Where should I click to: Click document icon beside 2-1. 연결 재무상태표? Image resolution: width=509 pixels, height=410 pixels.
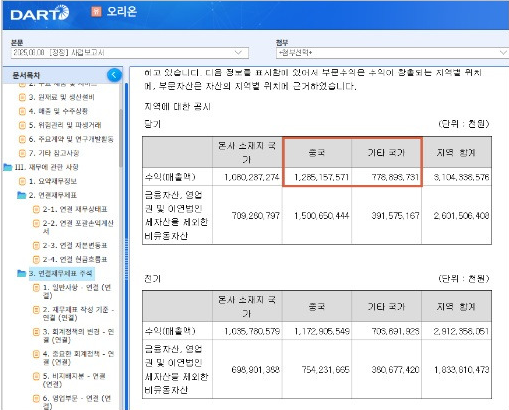36,209
